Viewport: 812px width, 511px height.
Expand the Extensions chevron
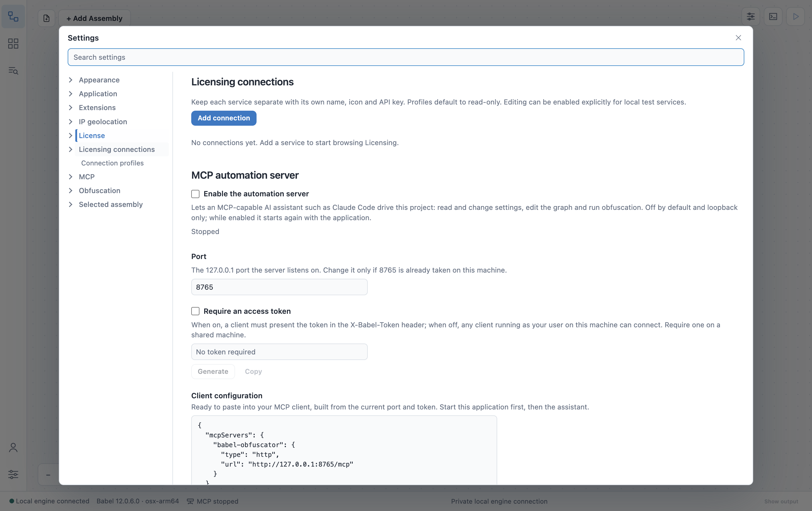[x=71, y=108]
